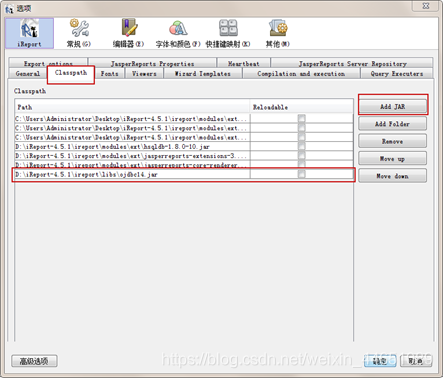Toggle Reloadable checkbox for first classpath row
Screen dimensions: 443x378
point(302,118)
